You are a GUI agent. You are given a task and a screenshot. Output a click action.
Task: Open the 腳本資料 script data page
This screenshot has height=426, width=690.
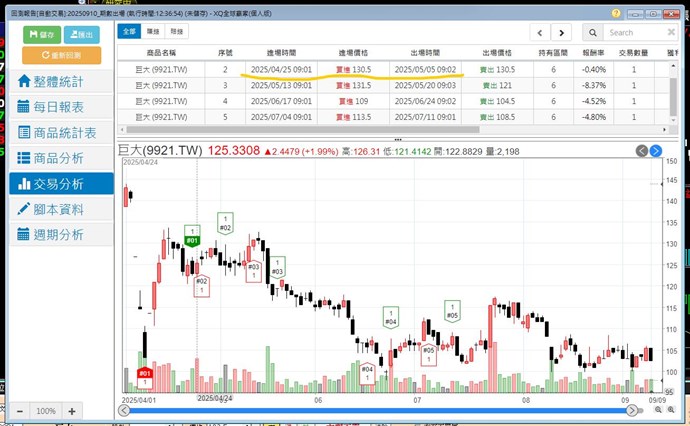pyautogui.click(x=61, y=209)
